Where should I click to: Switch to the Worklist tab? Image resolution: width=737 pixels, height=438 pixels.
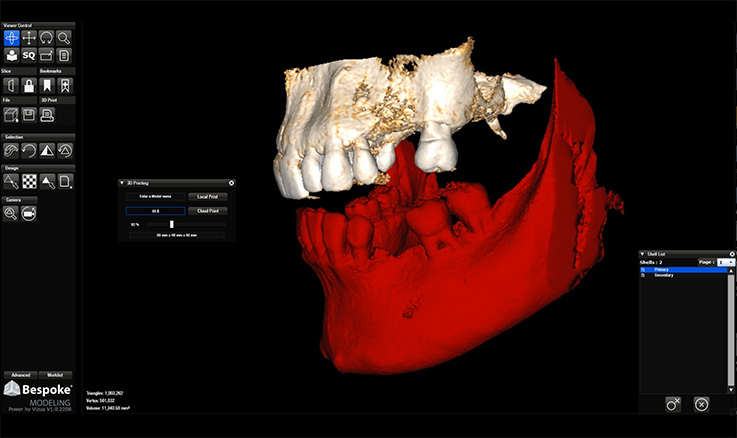pyautogui.click(x=57, y=373)
